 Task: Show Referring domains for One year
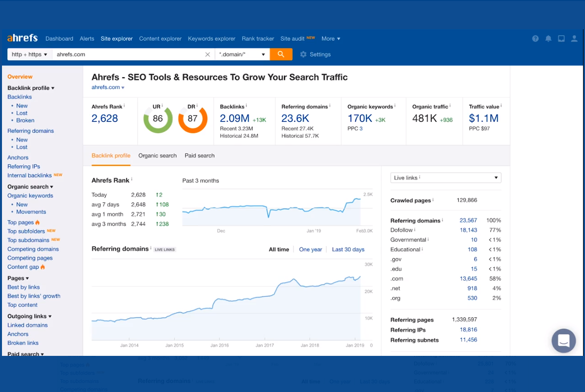coord(311,249)
